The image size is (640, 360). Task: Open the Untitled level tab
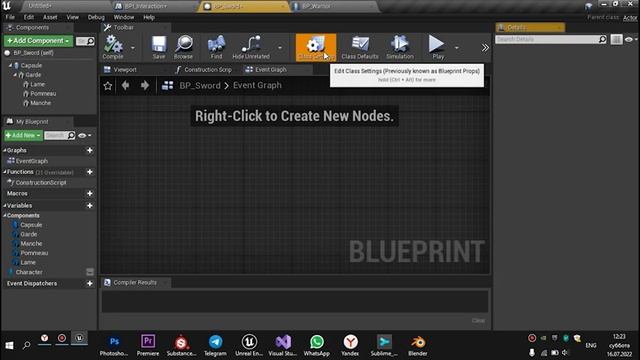[40, 6]
